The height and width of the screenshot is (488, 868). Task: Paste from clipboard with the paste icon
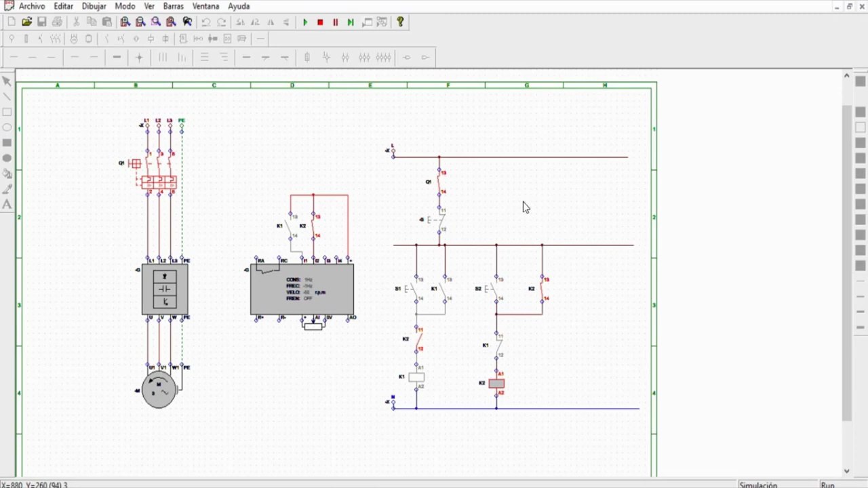click(106, 22)
